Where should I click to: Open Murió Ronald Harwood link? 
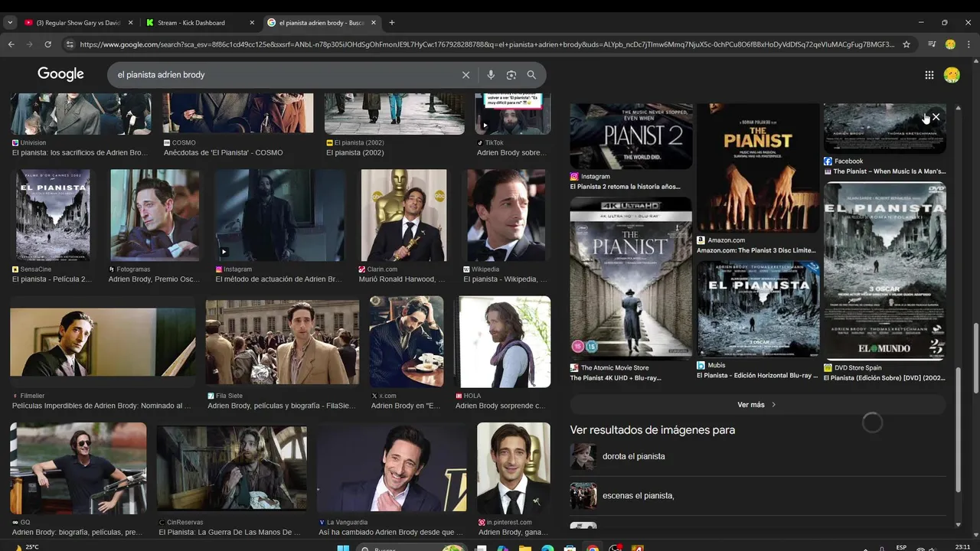[402, 279]
